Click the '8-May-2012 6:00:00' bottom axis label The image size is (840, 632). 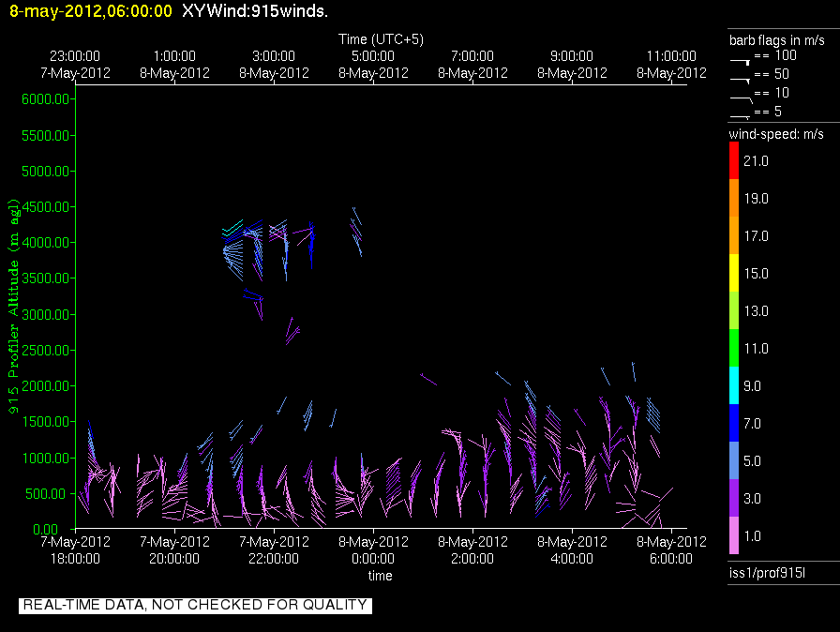(x=671, y=550)
